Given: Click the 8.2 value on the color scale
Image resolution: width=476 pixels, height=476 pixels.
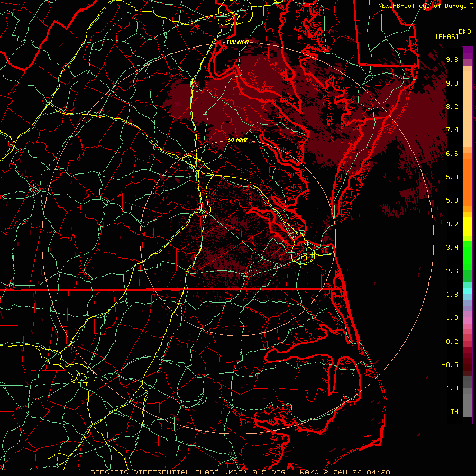Looking at the screenshot, I should click(x=452, y=106).
